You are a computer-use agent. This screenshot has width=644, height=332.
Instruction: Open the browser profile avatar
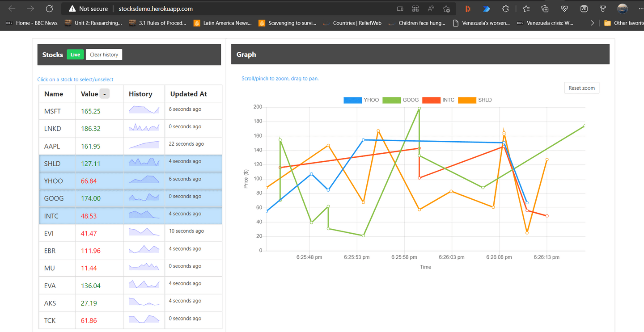click(622, 8)
